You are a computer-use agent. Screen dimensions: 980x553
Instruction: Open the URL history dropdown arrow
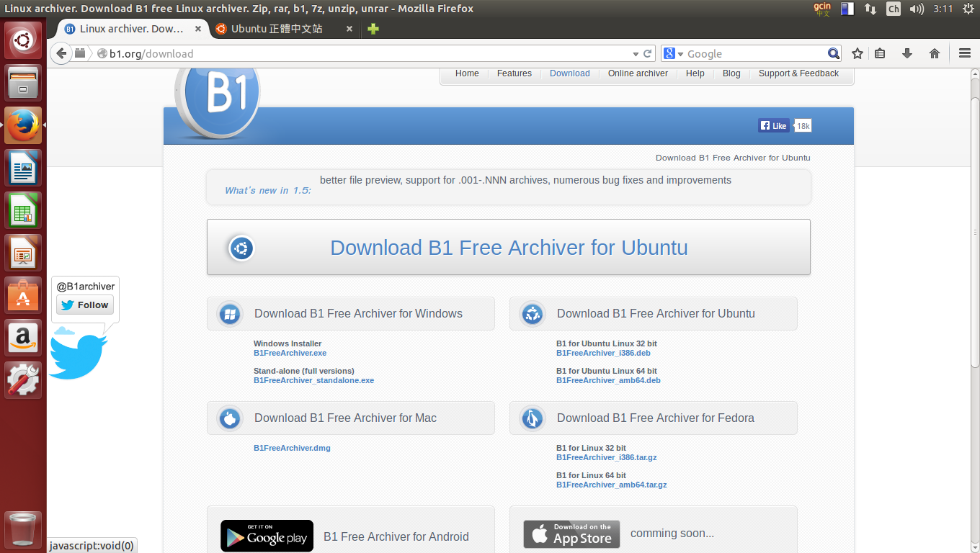[636, 54]
